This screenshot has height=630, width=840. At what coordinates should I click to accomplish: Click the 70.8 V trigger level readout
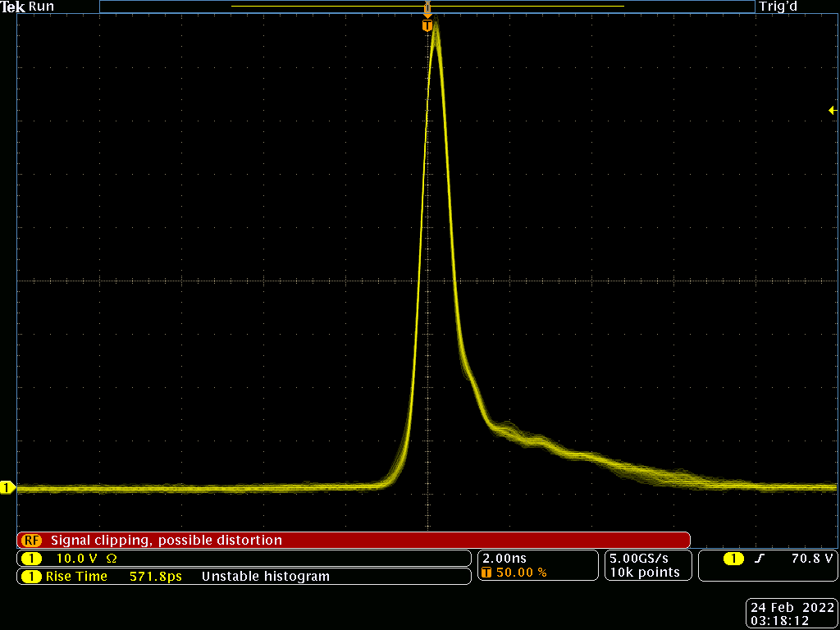[x=812, y=559]
